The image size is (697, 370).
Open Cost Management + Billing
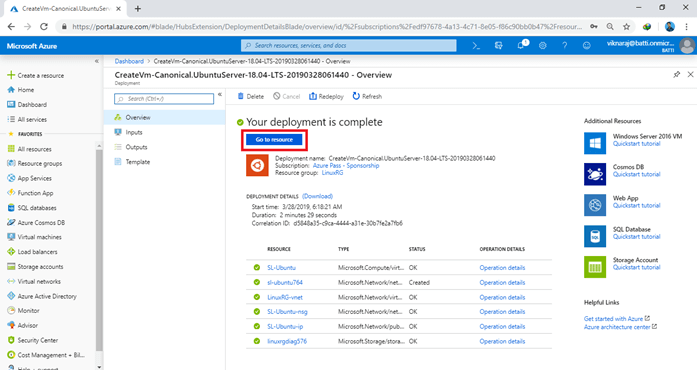pyautogui.click(x=46, y=355)
